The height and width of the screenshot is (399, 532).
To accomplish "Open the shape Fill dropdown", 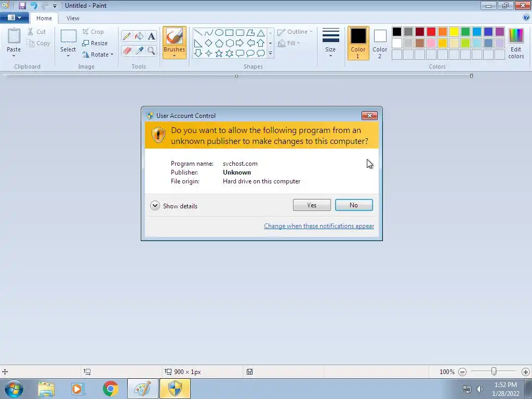I will (289, 43).
